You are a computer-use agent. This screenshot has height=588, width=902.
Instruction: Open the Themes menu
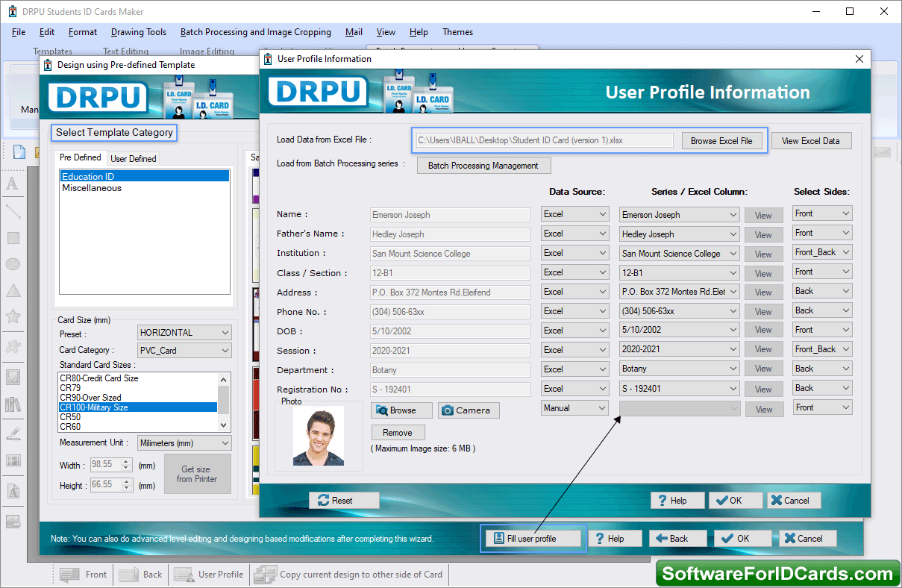[457, 32]
